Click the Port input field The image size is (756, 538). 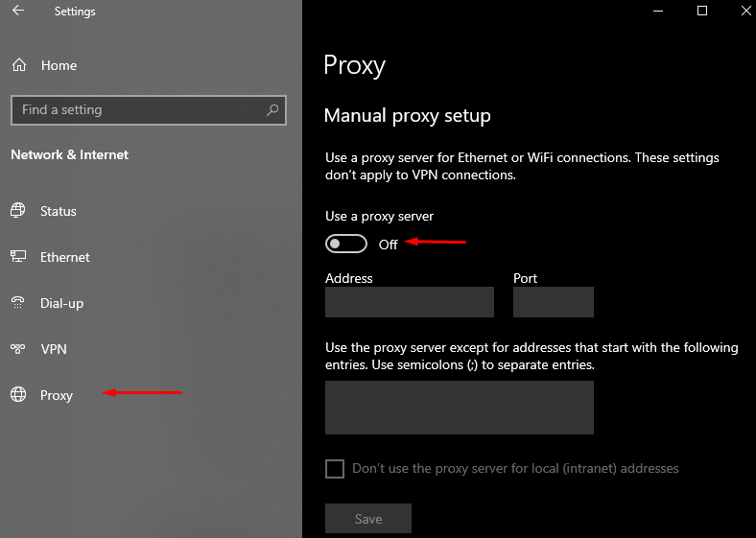coord(554,302)
